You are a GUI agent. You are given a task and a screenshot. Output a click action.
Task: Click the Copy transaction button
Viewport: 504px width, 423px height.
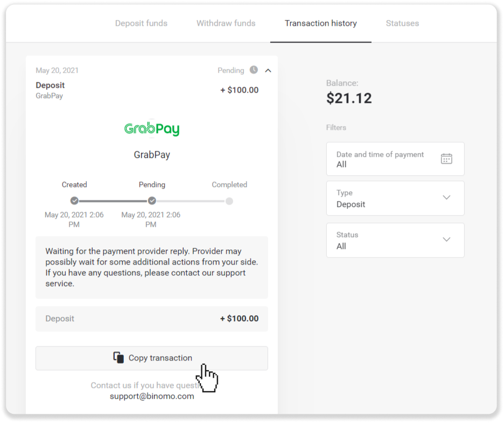click(x=152, y=358)
